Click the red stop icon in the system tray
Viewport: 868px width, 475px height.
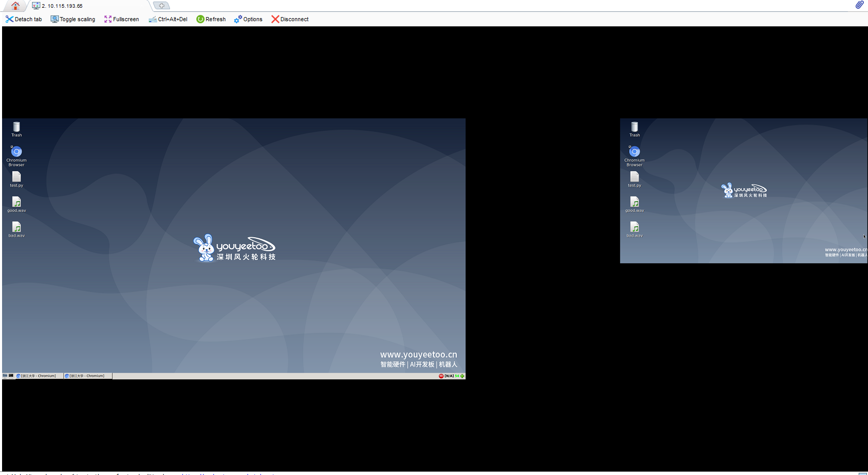(x=441, y=376)
